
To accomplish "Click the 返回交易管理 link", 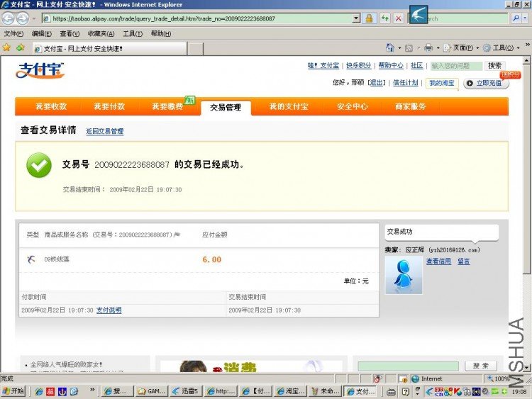I will click(x=104, y=131).
